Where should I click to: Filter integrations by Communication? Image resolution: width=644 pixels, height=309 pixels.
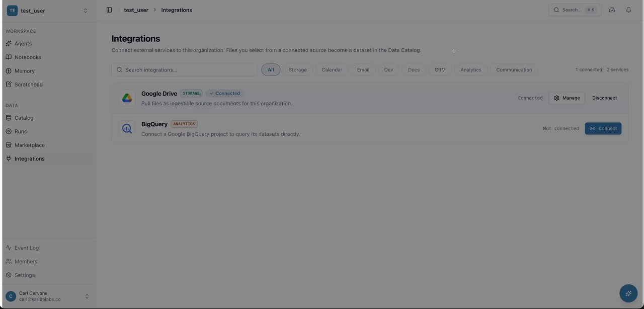[514, 70]
